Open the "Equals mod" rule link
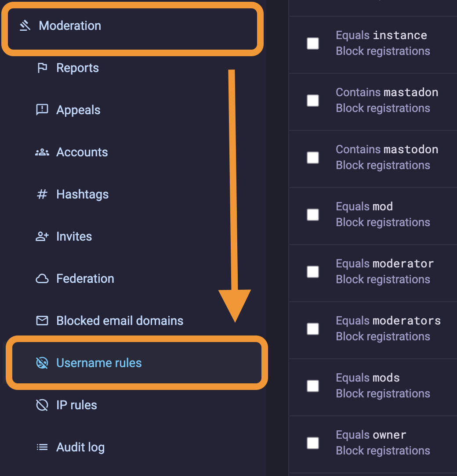The height and width of the screenshot is (476, 457). tap(364, 207)
